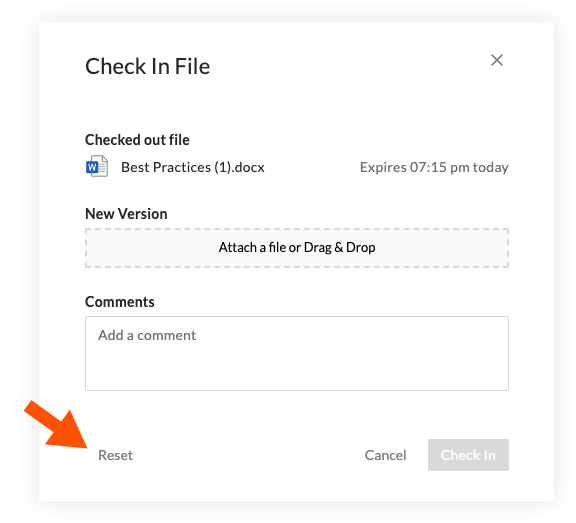Click the orange arrow annotation
The height and width of the screenshot is (523, 576).
[x=56, y=424]
